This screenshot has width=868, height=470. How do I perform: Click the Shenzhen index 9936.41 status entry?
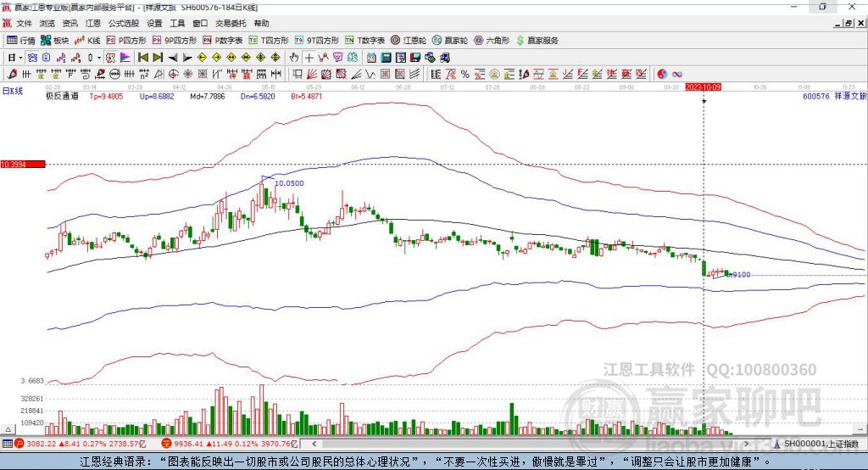pos(230,444)
